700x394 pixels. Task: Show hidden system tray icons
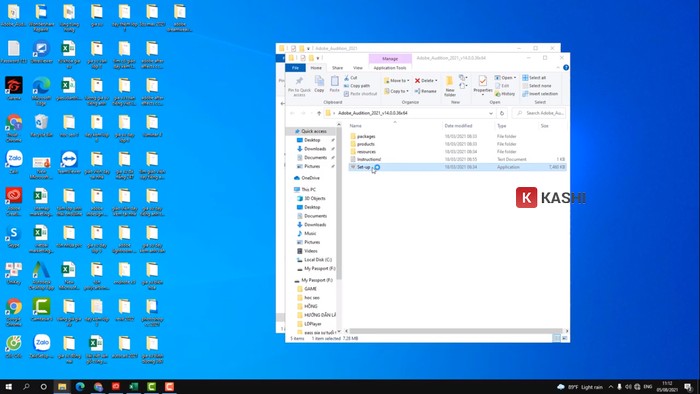pos(611,386)
